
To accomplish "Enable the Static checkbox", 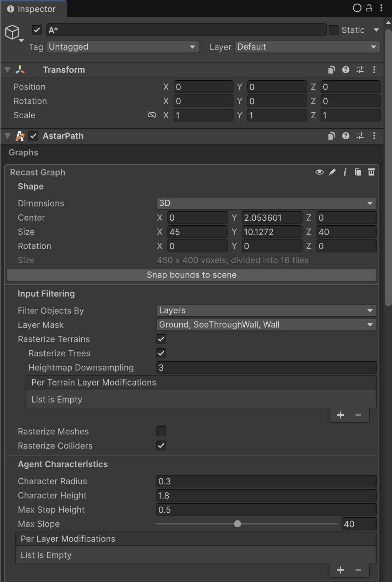I will click(x=334, y=30).
